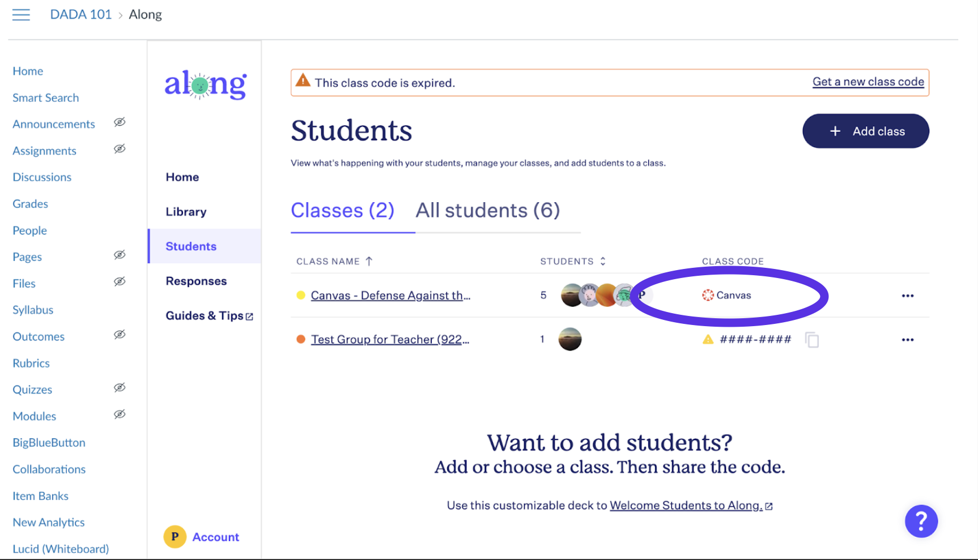Switch to Classes (2) tab

(342, 211)
